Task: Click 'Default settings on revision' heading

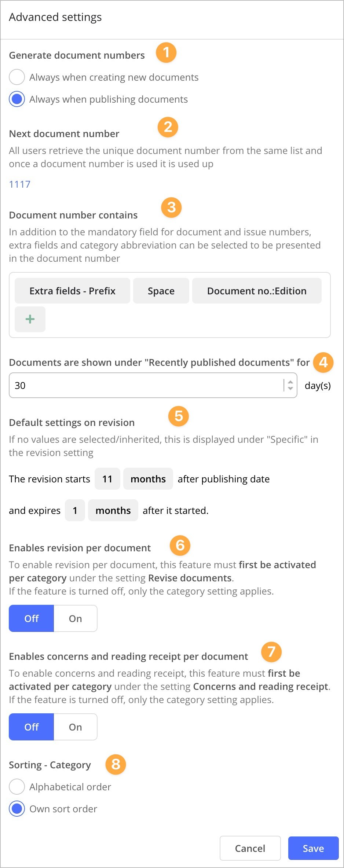Action: click(x=72, y=423)
